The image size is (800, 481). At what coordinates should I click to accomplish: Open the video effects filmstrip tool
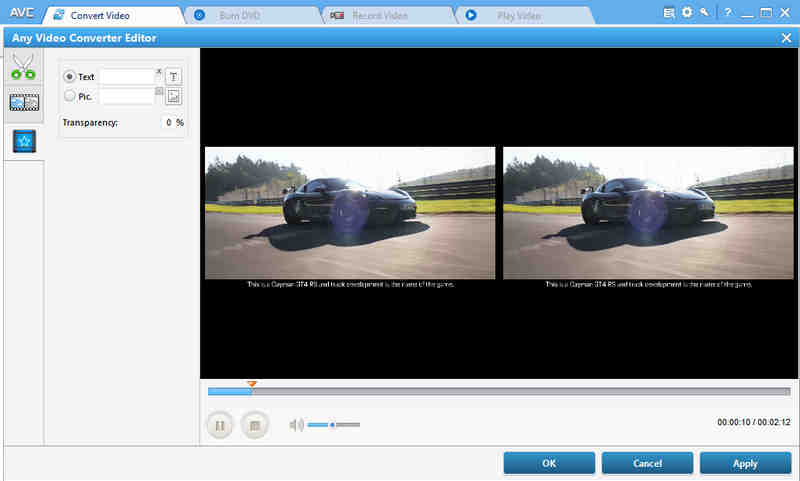pyautogui.click(x=24, y=103)
